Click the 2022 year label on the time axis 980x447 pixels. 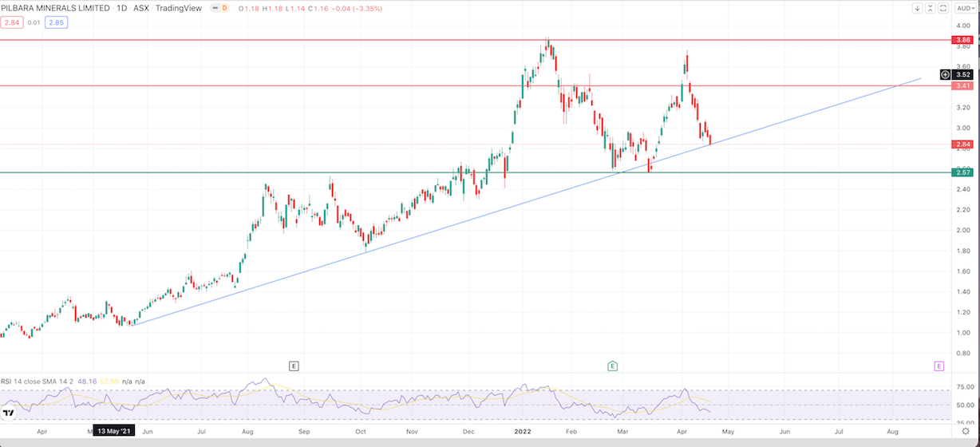click(523, 431)
